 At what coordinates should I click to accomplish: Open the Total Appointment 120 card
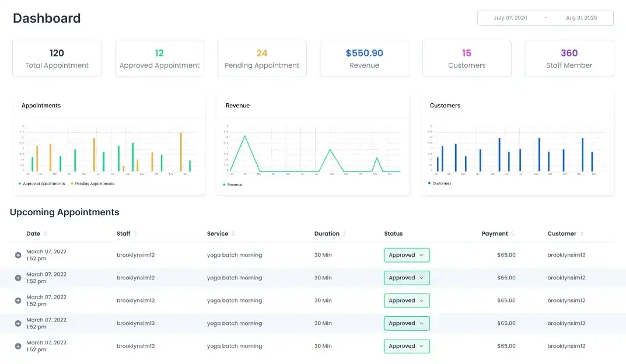(57, 58)
